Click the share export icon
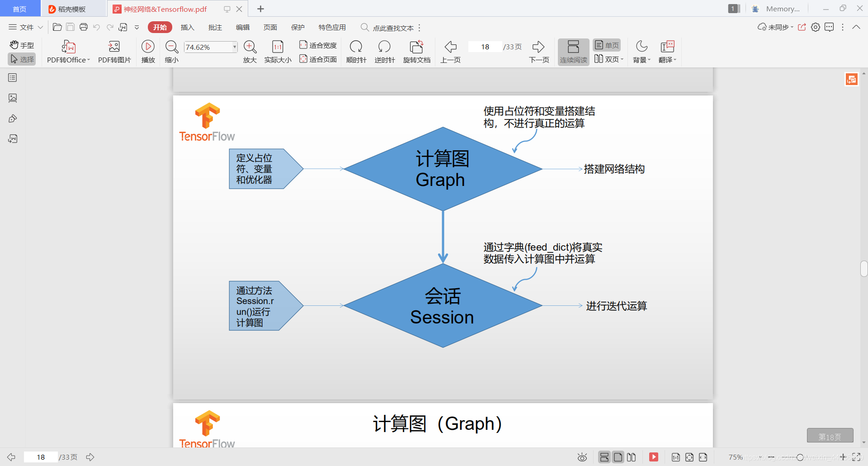Screen dimensions: 868x466 [802, 27]
